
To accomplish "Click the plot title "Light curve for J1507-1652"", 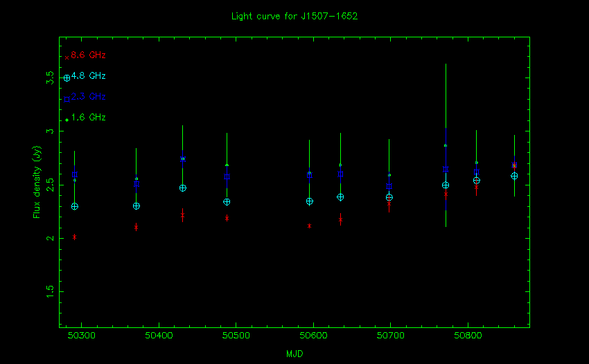I will (294, 16).
